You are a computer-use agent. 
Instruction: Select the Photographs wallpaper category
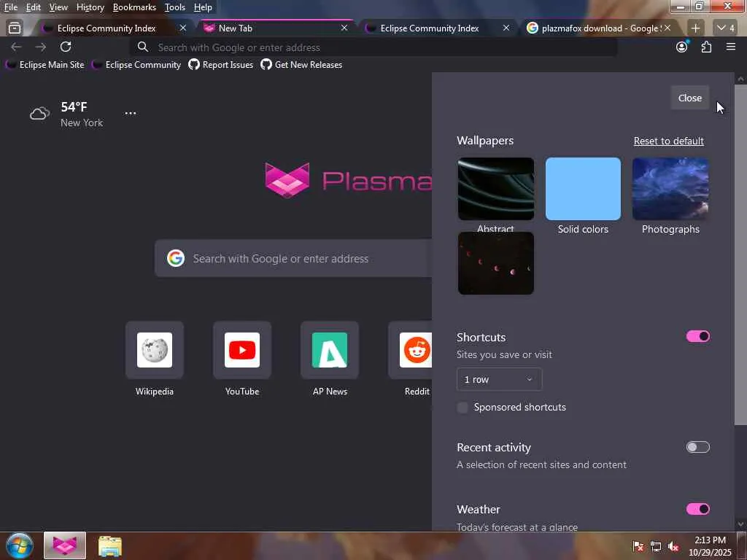(x=670, y=189)
